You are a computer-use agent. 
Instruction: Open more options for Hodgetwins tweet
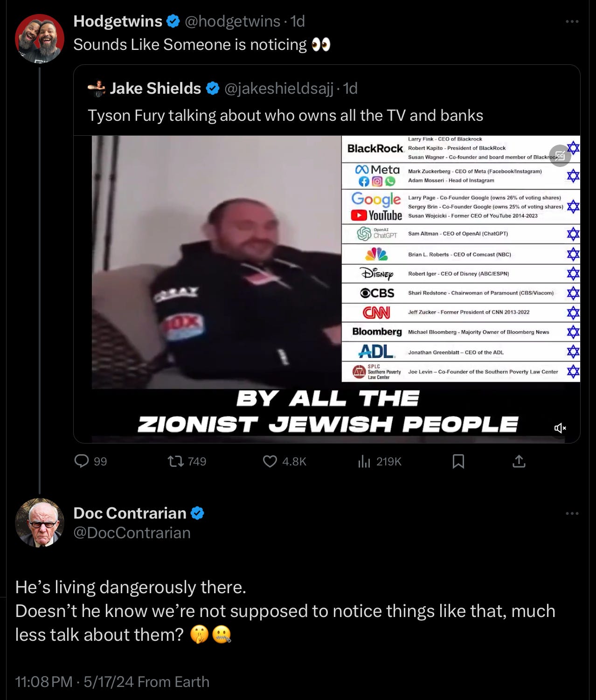coord(572,21)
